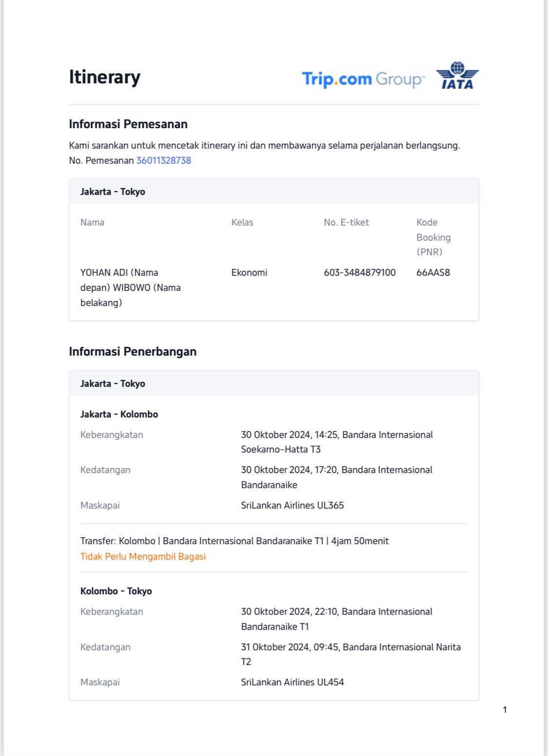Click the PNR code 66AAS8
The width and height of the screenshot is (548, 756).
click(x=433, y=272)
